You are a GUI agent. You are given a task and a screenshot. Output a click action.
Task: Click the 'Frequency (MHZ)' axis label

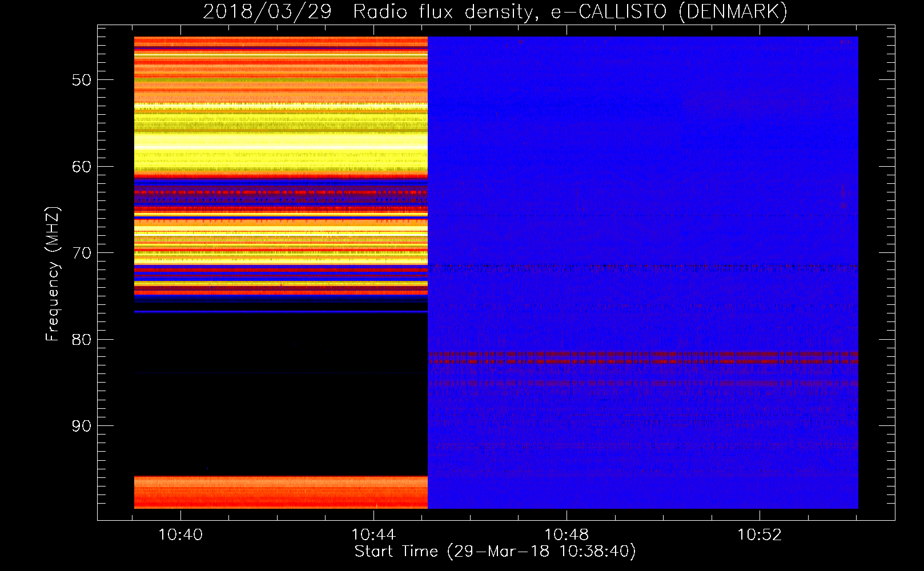click(x=53, y=274)
